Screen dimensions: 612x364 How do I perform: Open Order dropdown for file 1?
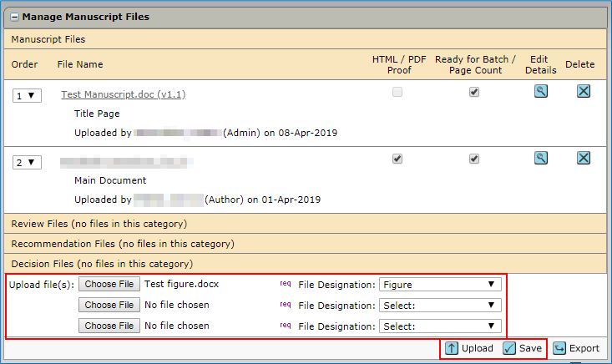pos(26,96)
